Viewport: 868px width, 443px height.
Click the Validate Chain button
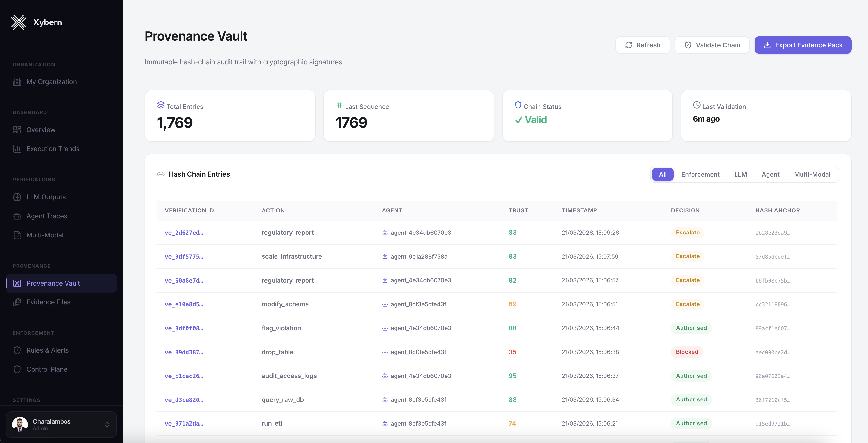pos(712,45)
